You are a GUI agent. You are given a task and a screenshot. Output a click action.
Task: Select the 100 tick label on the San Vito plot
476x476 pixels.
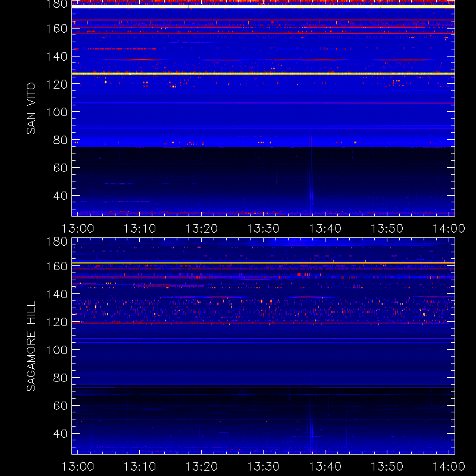click(x=57, y=112)
